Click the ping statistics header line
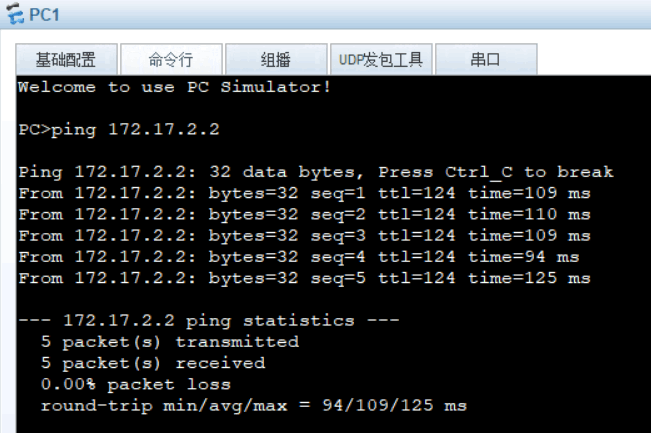This screenshot has width=651, height=433. pos(209,320)
